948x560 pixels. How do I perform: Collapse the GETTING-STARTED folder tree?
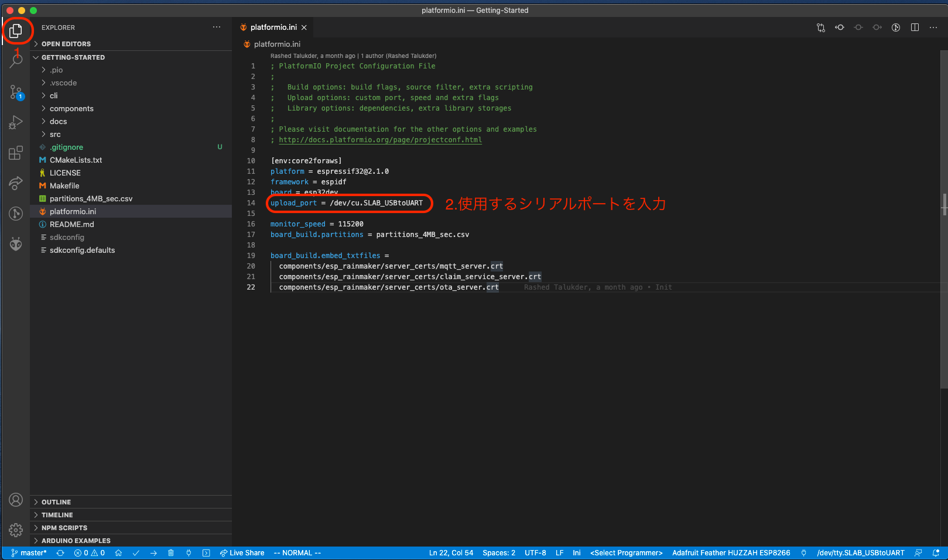[x=73, y=57]
